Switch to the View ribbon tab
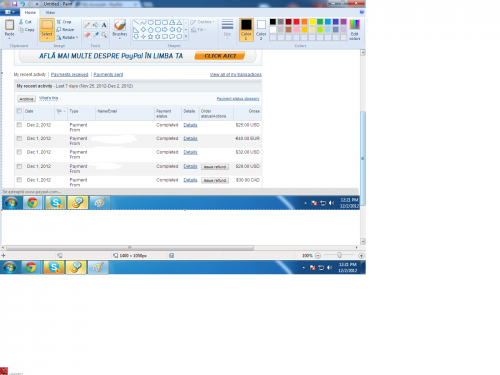Screen dimensions: 500x375 [50, 12]
